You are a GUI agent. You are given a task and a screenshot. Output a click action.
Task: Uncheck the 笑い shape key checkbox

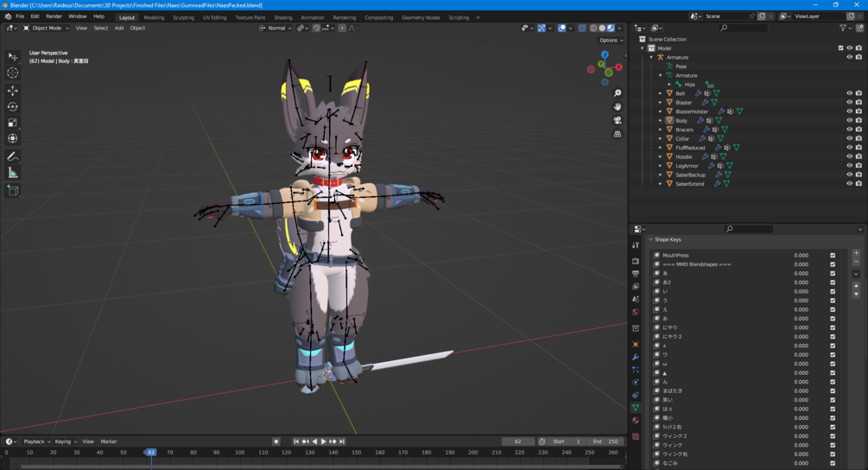point(833,400)
